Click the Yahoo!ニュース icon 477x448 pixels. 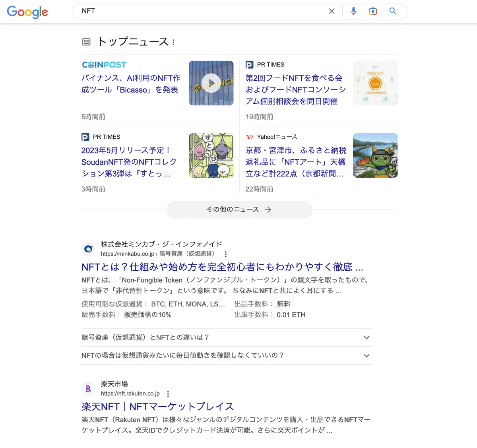coord(249,137)
